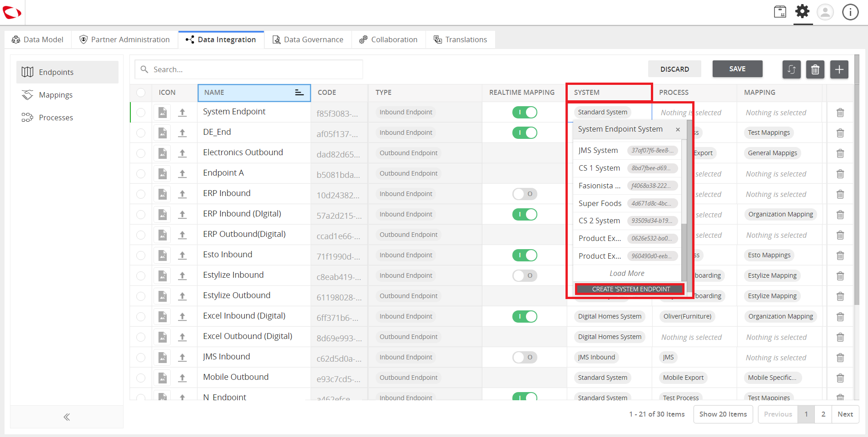Choose JMS System from the dropdown list
This screenshot has height=437, width=868.
627,150
